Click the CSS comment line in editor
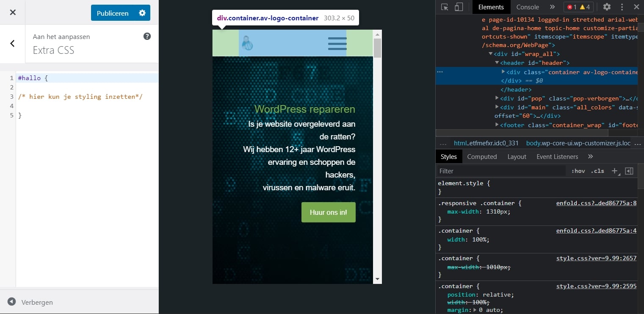 coord(80,97)
